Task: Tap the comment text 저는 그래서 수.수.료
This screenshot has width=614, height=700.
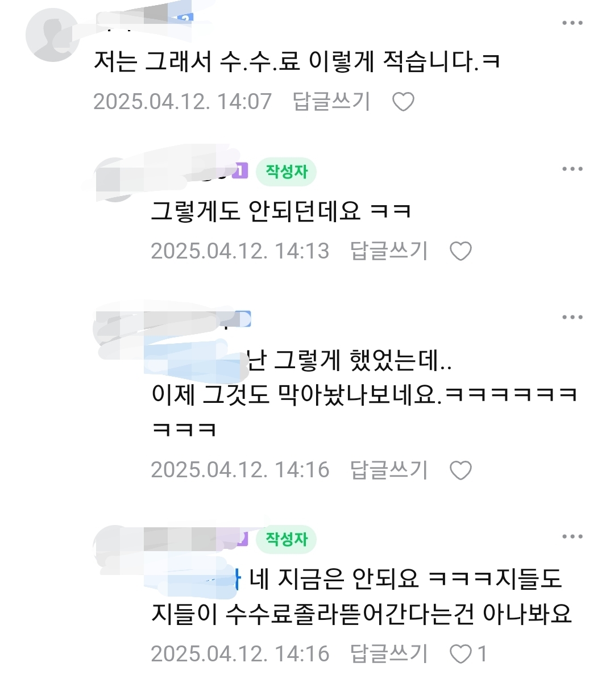Action: pyautogui.click(x=297, y=61)
